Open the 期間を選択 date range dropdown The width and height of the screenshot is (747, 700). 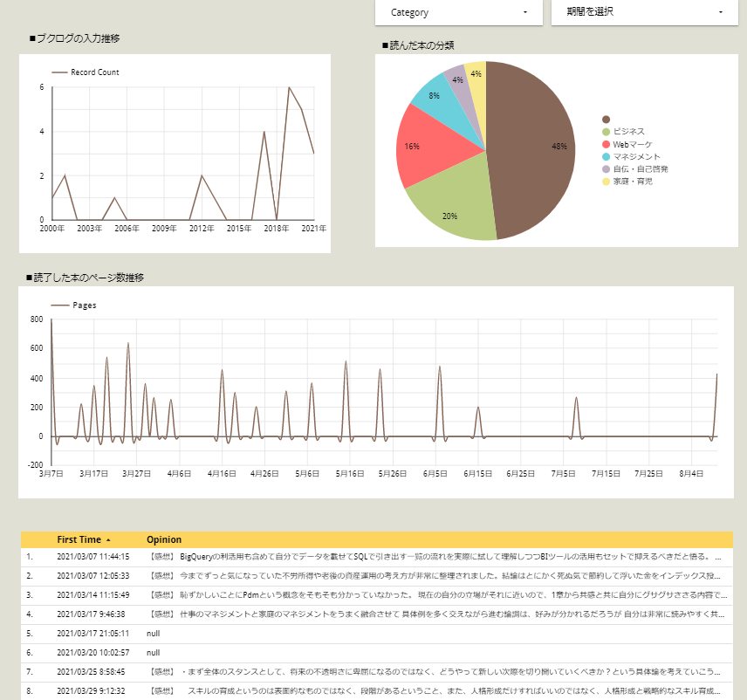644,12
